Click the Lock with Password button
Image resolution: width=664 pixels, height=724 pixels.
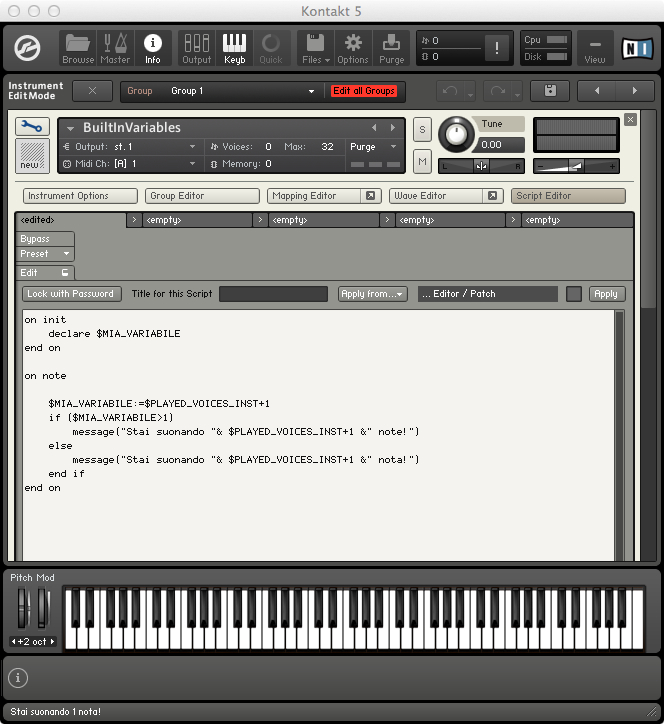click(x=71, y=294)
